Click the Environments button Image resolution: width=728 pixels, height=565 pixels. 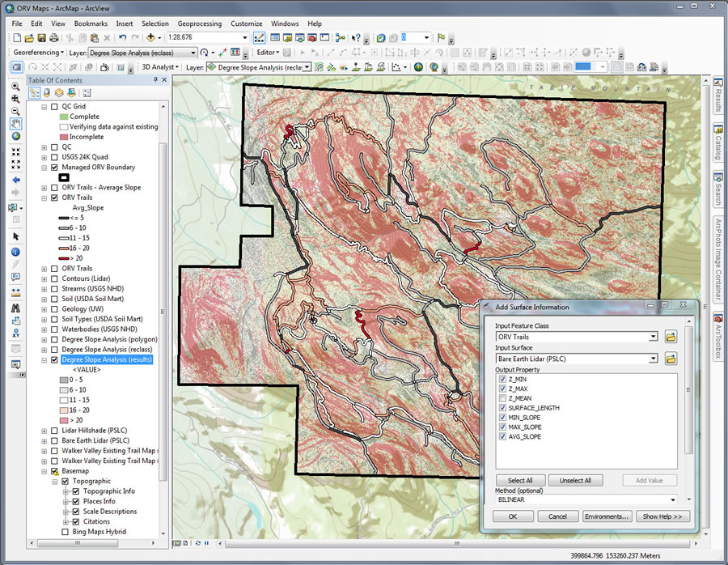pos(607,516)
